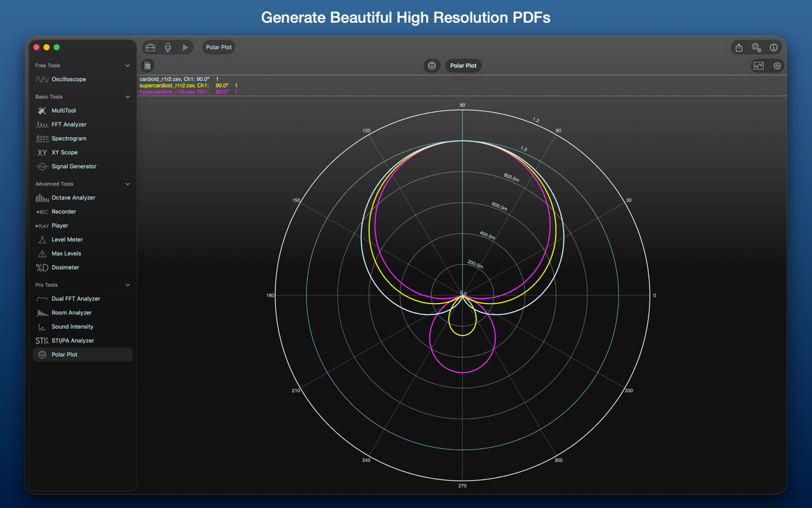Collapse the Free Tools section
Viewport: 812px width, 508px height.
pyautogui.click(x=128, y=65)
